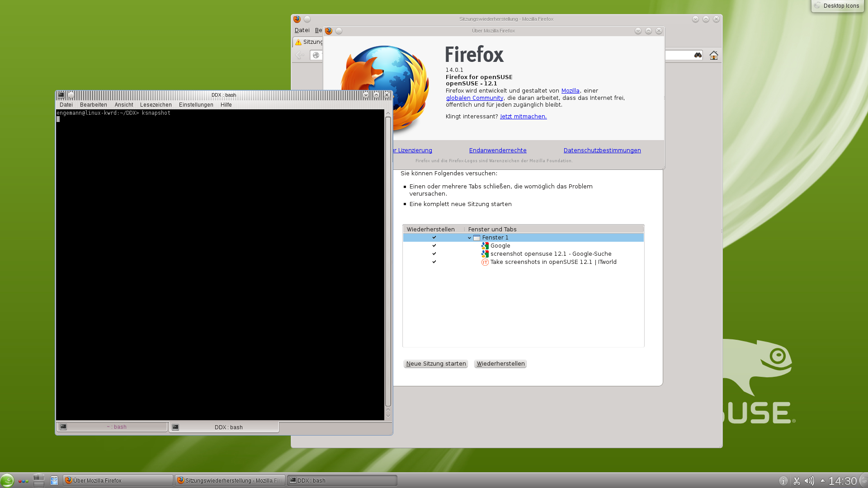Open Lesezeichen menu in terminal
868x488 pixels.
click(x=156, y=105)
